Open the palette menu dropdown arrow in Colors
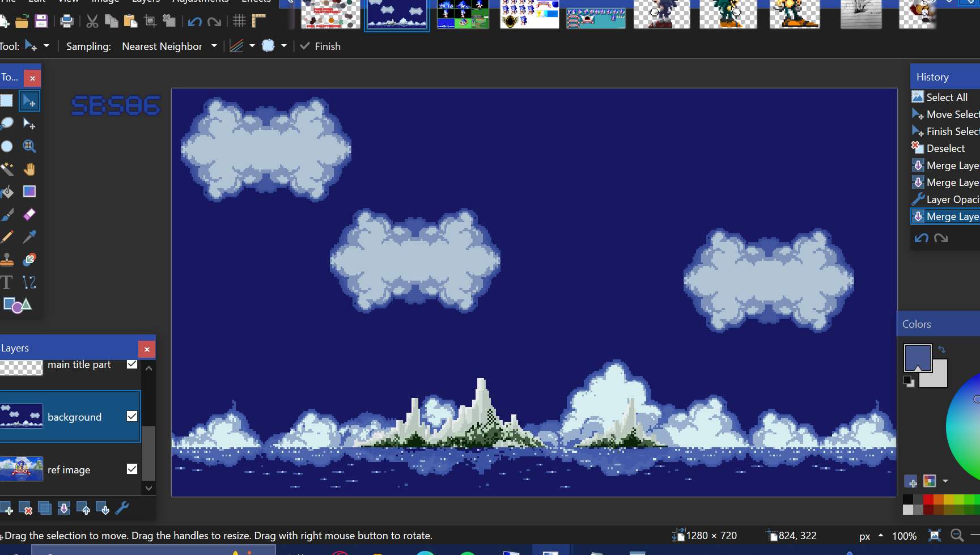This screenshot has width=980, height=555. tap(945, 481)
